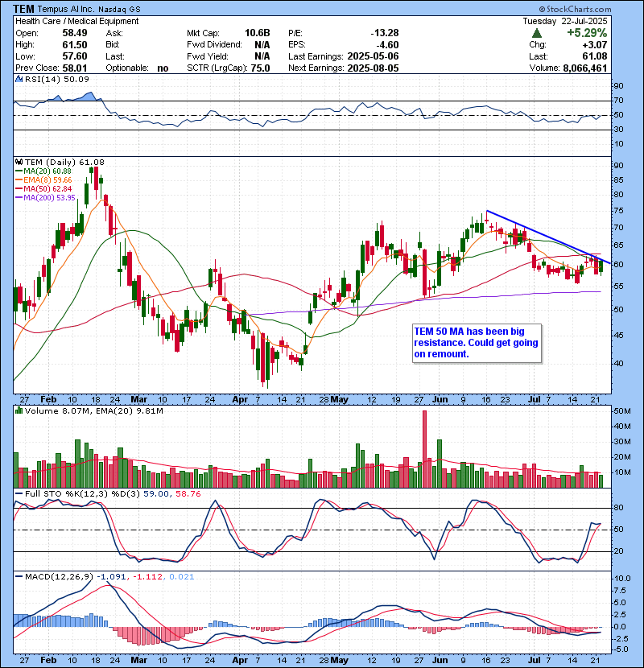Click the TEM (Daily) 61.08 chart label

point(64,162)
